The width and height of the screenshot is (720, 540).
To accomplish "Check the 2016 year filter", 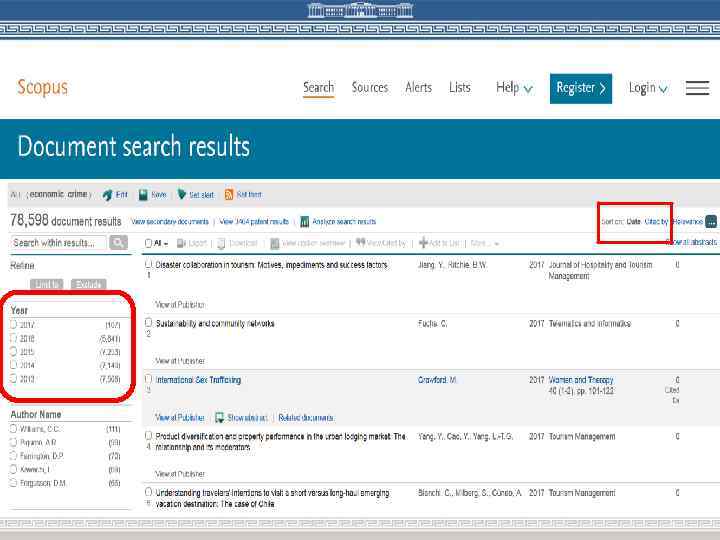I will tap(13, 338).
